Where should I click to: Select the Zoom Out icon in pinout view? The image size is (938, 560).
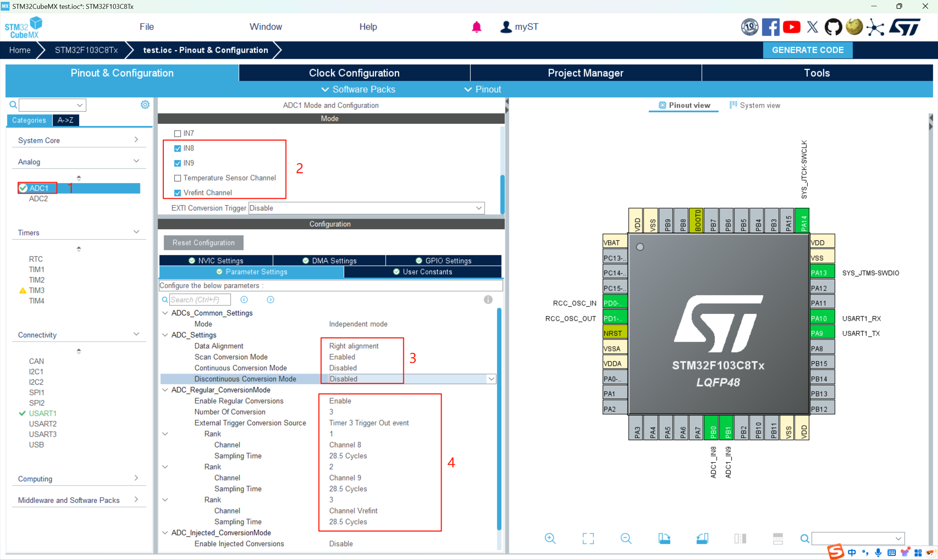(626, 538)
